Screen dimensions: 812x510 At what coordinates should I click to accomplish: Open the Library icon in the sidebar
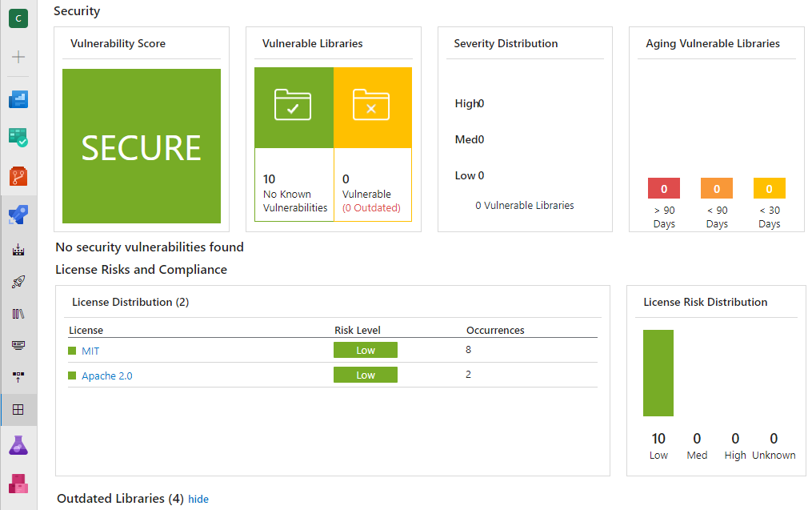[18, 313]
